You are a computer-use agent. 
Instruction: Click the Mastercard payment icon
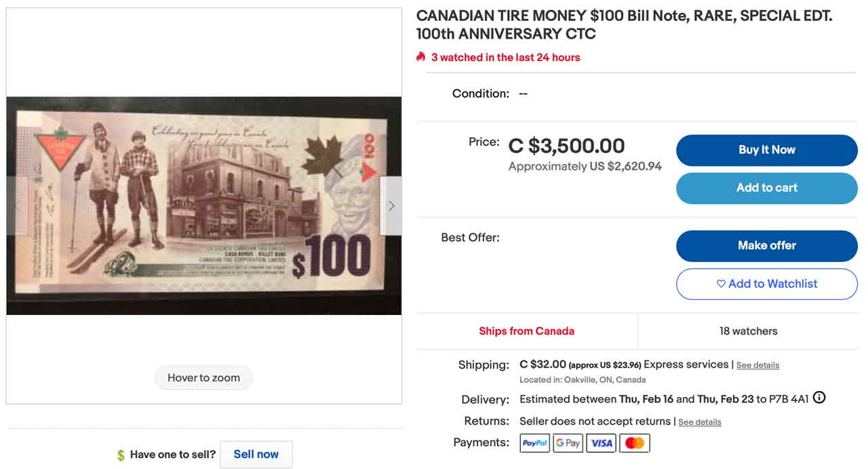(x=635, y=443)
